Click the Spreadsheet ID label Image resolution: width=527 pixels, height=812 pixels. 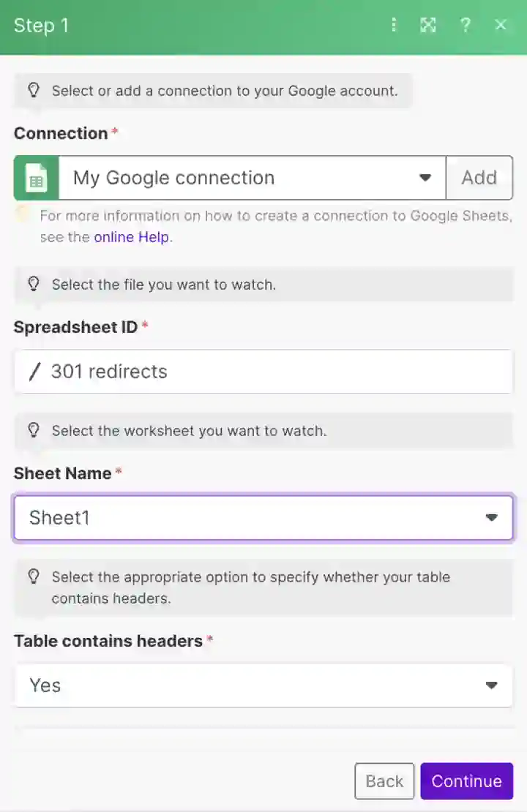pyautogui.click(x=75, y=327)
